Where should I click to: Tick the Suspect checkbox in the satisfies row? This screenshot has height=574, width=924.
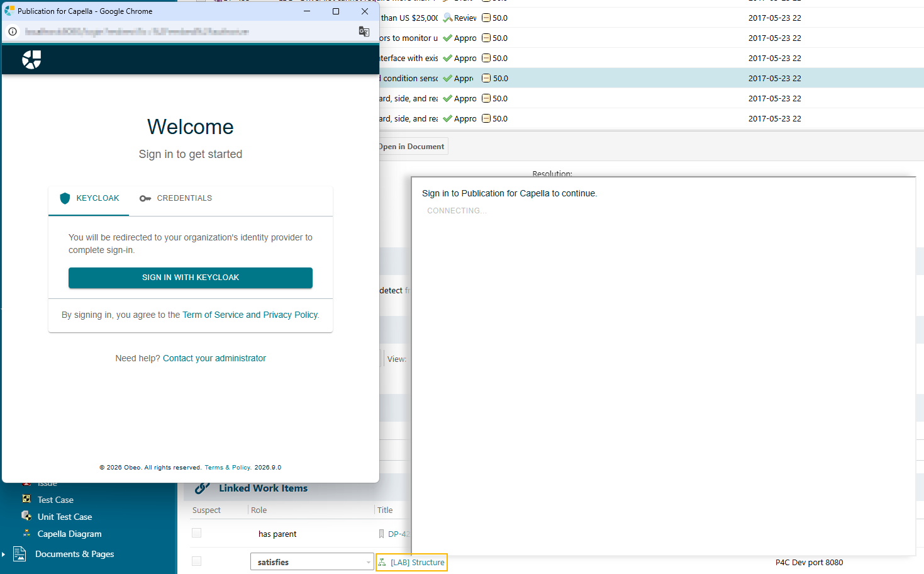(197, 561)
